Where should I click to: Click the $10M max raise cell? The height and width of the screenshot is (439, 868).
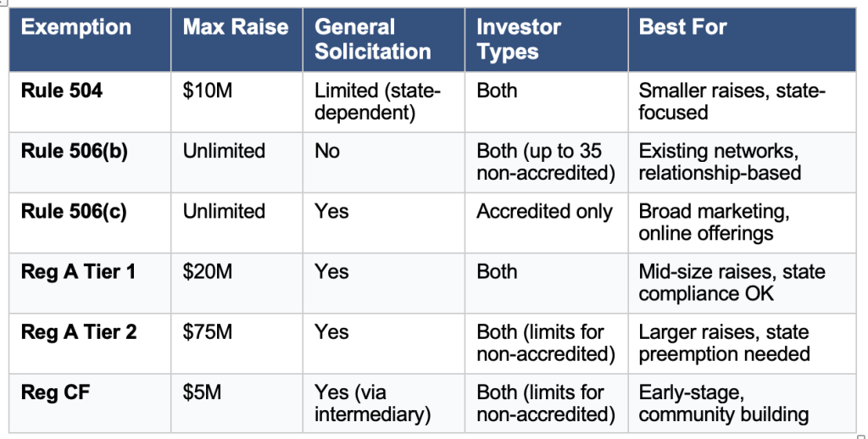coord(207,91)
